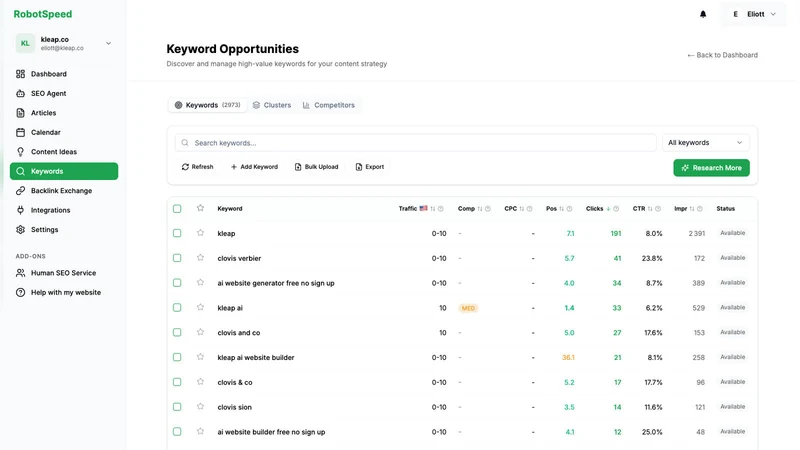Click the CTR column info icon
800x450 pixels.
click(x=658, y=209)
